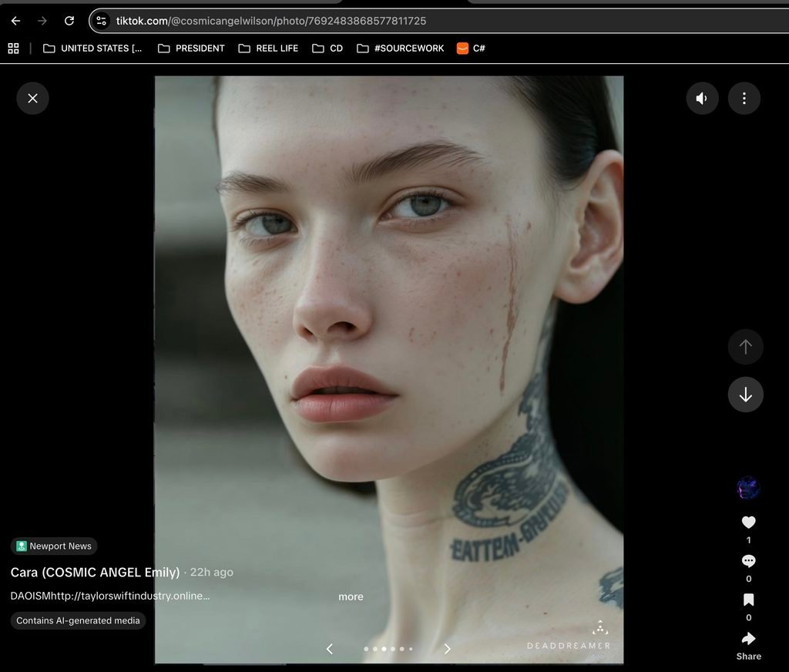Open the creator's profile avatar
789x672 pixels.
748,489
